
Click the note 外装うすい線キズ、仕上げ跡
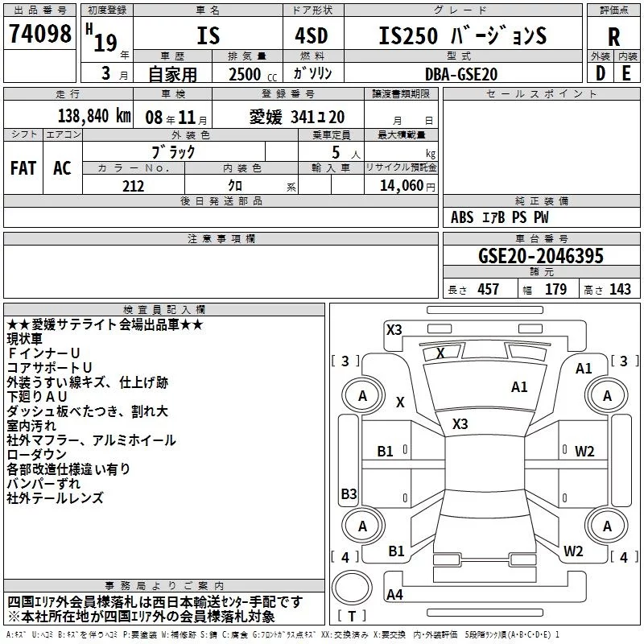coord(88,382)
